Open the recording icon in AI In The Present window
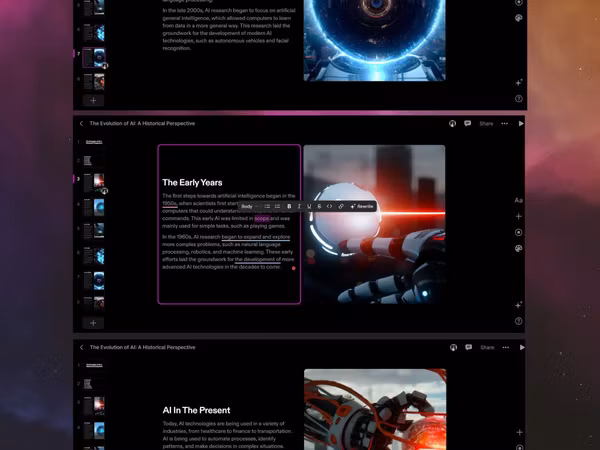600x450 pixels. click(x=453, y=347)
